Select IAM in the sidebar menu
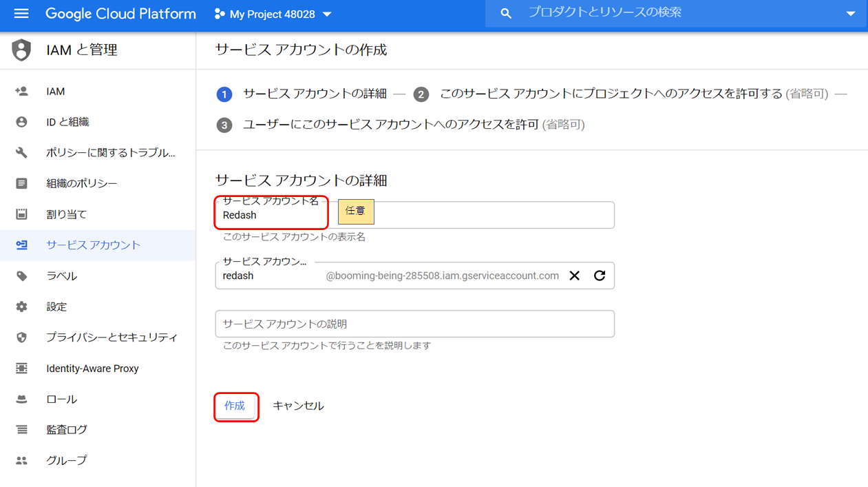Image resolution: width=868 pixels, height=487 pixels. (x=54, y=91)
